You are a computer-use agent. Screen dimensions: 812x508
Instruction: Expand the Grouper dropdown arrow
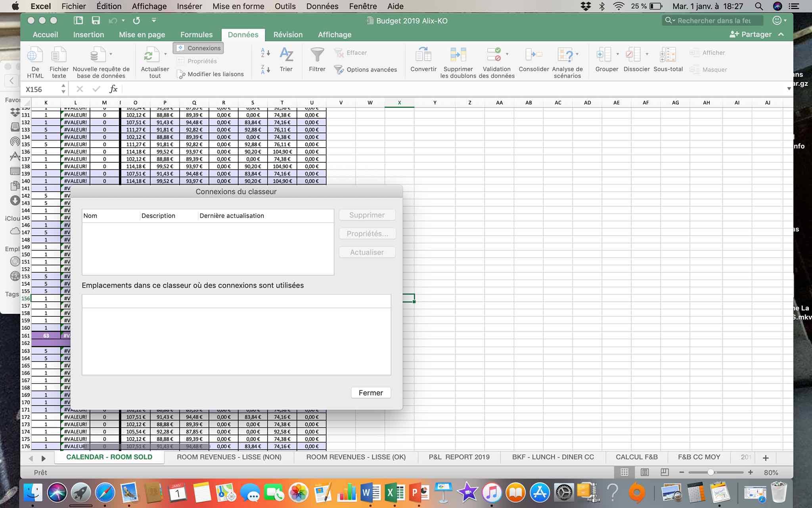tap(617, 54)
